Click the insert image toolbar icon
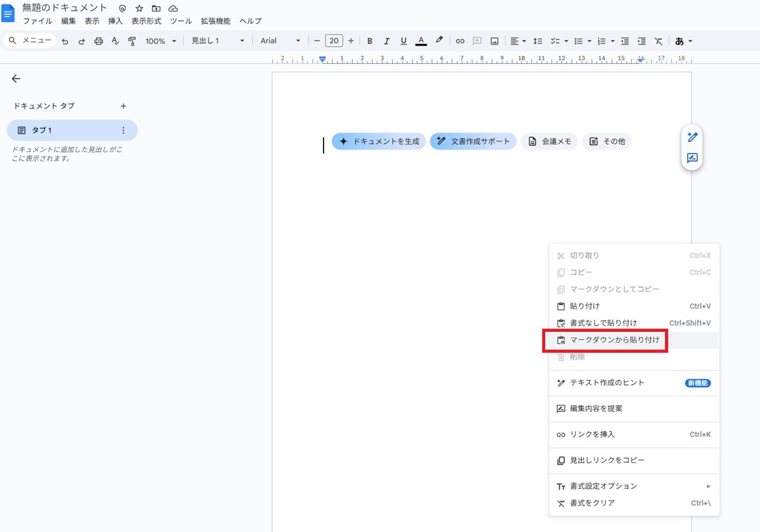 pyautogui.click(x=494, y=41)
